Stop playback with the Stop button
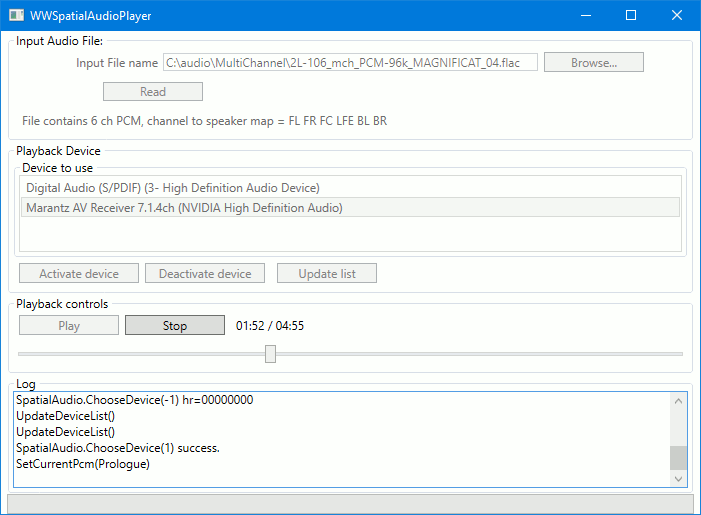 tap(175, 326)
